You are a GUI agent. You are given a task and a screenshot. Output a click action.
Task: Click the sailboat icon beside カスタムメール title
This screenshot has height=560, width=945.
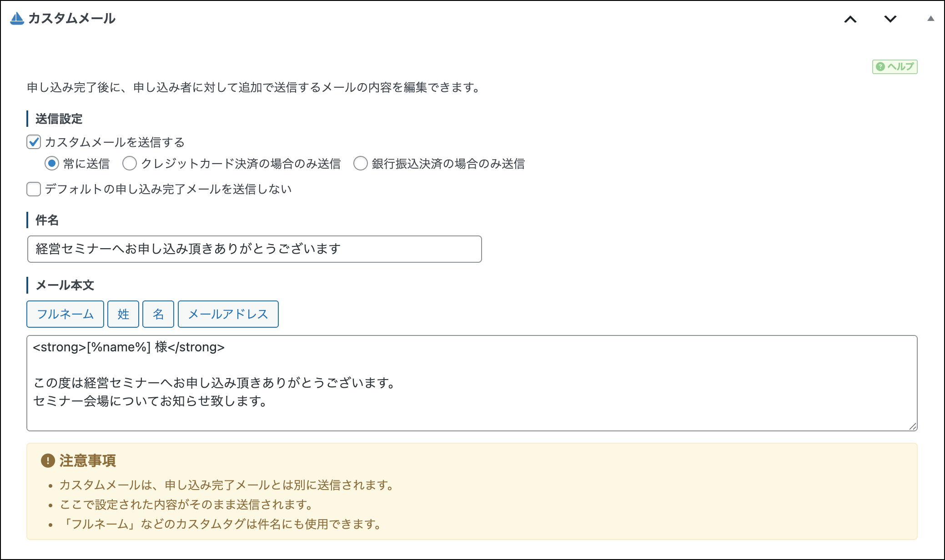[x=17, y=18]
